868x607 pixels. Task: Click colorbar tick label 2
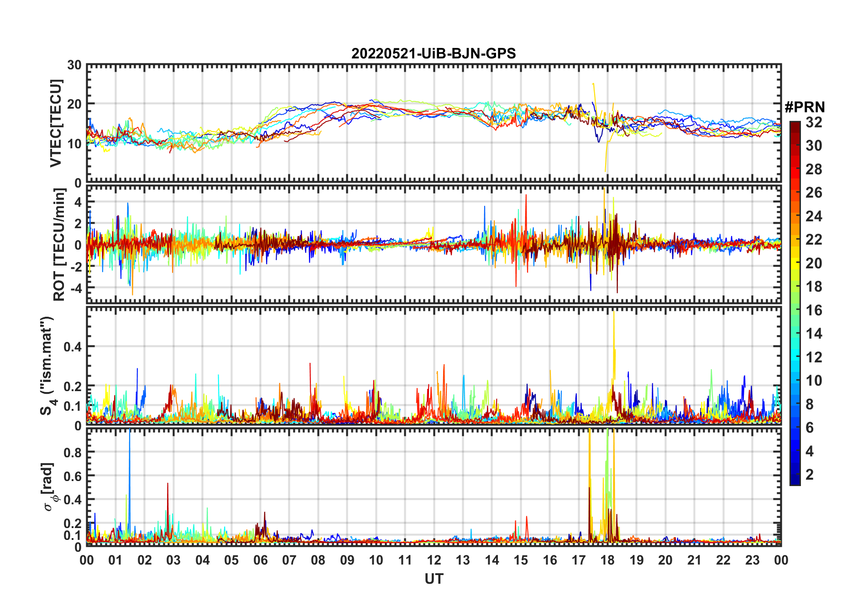click(810, 475)
